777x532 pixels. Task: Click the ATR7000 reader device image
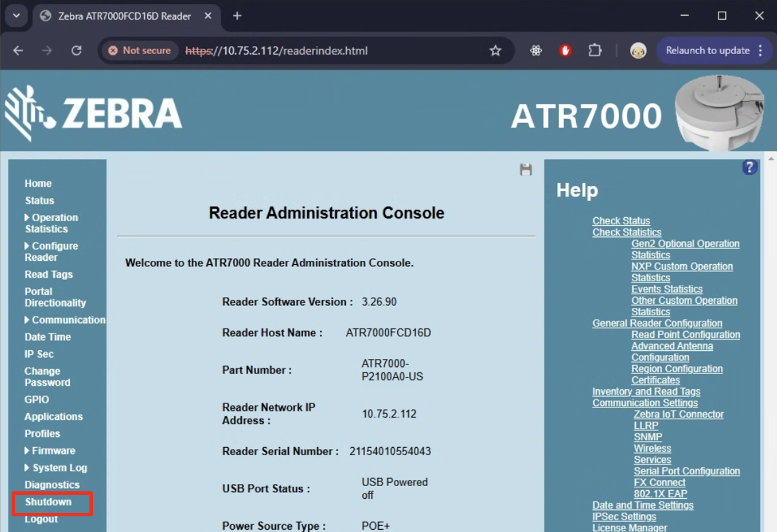point(720,112)
